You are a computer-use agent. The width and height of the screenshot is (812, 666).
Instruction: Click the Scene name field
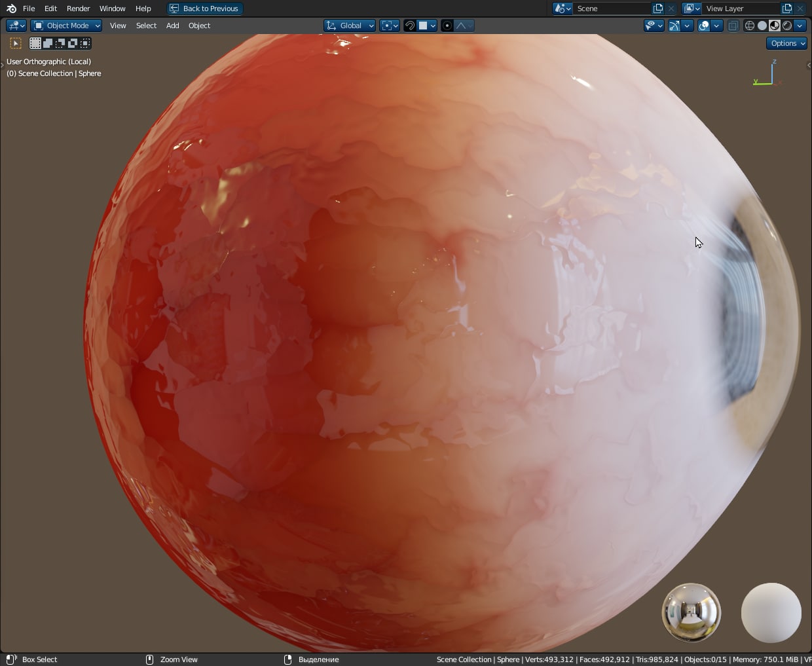pyautogui.click(x=612, y=9)
